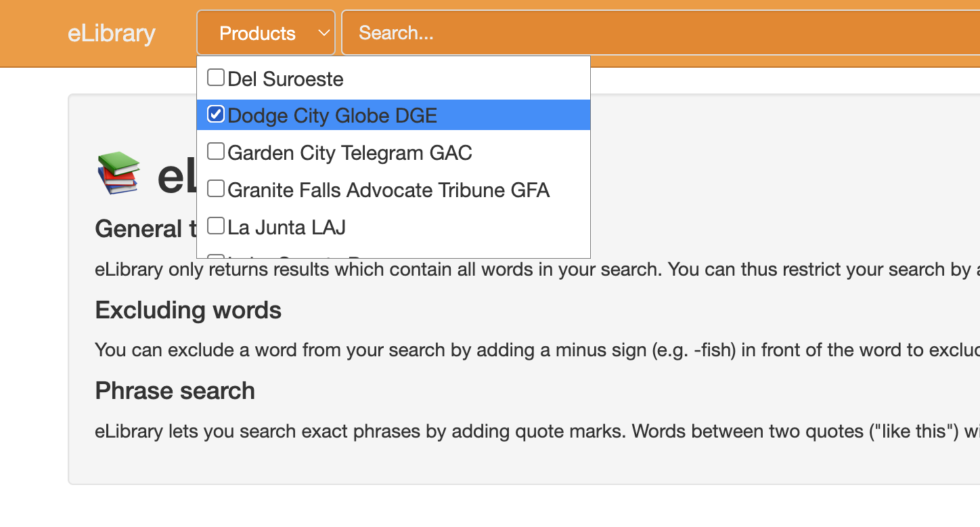Screen dimensions: 980x527
Task: Select the Del Suroeste option label
Action: coord(286,79)
